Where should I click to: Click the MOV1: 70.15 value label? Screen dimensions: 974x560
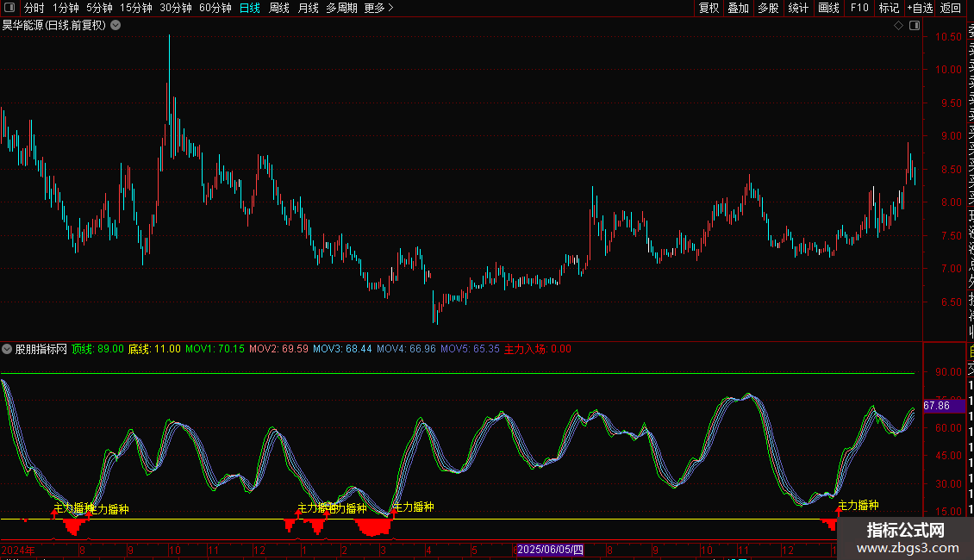215,349
